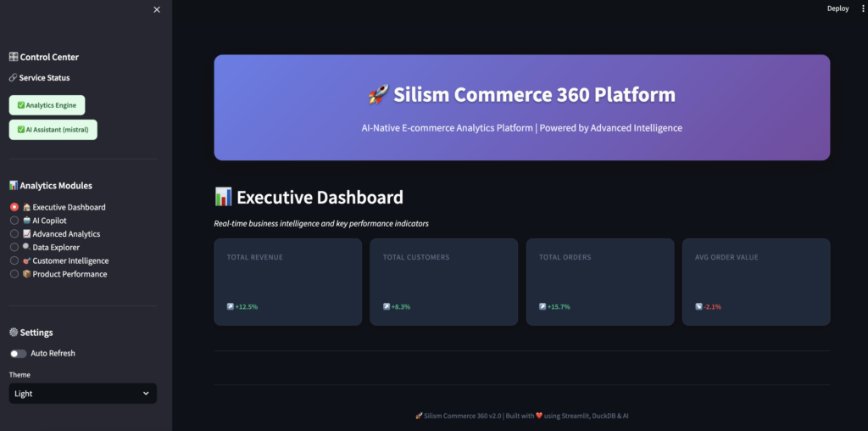
Task: Click the down-arrow icon in Avg Order Value
Action: click(698, 307)
